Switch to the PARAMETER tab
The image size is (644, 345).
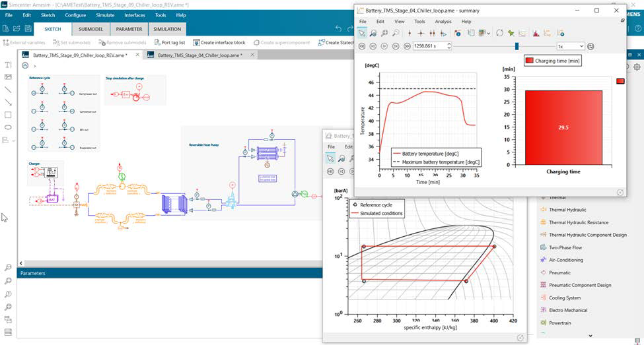click(x=129, y=29)
